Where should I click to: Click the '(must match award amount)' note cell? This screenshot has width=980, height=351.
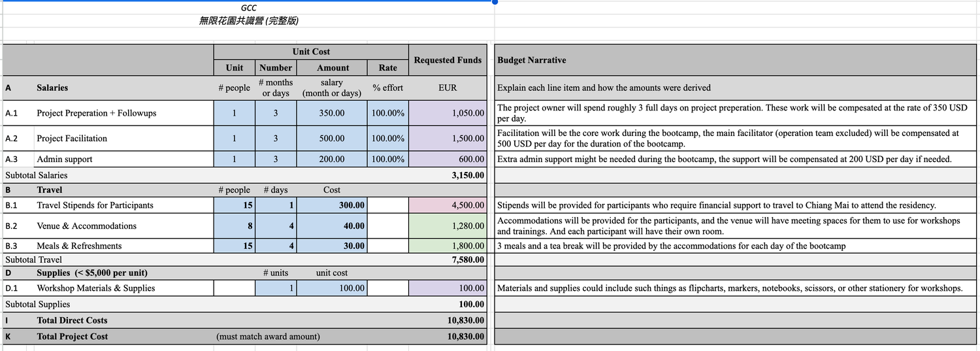[x=268, y=337]
